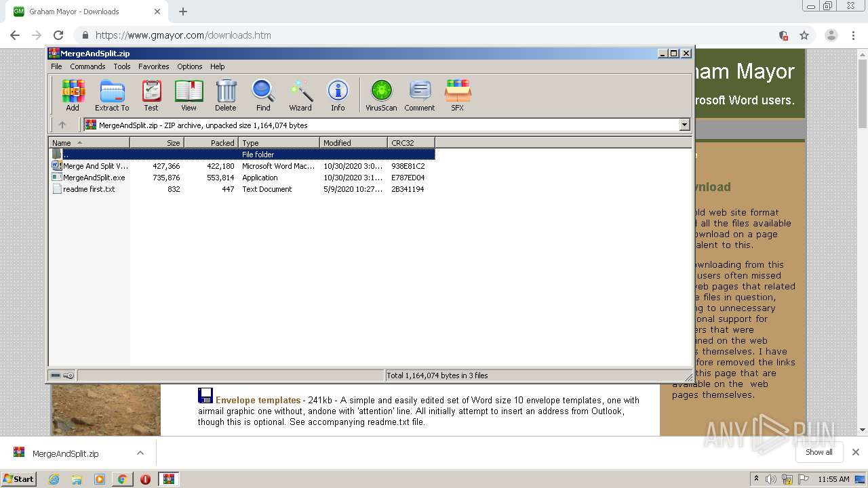The width and height of the screenshot is (868, 488).
Task: Sort list by Modified column
Action: tap(353, 142)
